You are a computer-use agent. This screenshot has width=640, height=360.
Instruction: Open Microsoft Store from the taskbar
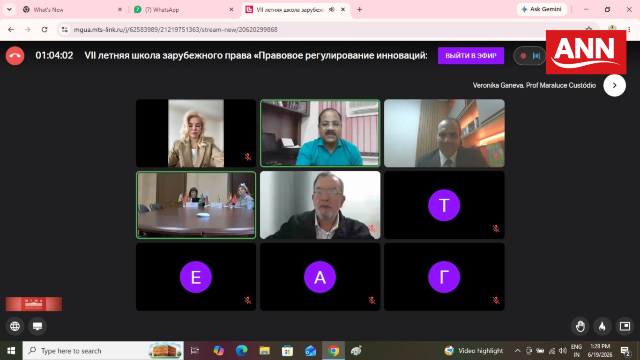click(287, 351)
